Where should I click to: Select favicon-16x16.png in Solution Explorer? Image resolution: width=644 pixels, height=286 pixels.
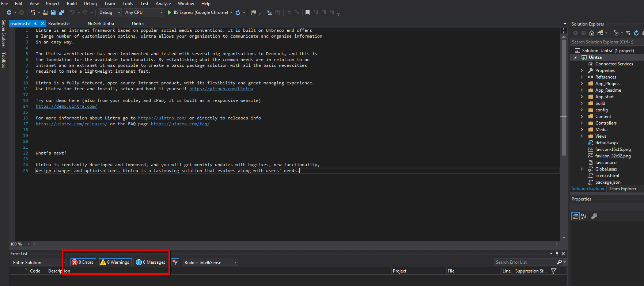tap(613, 149)
